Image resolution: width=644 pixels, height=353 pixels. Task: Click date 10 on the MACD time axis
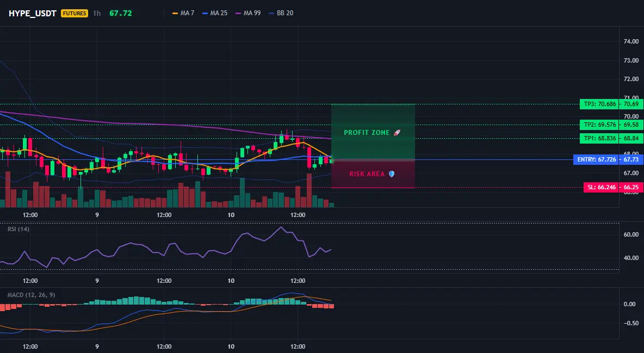pyautogui.click(x=231, y=346)
